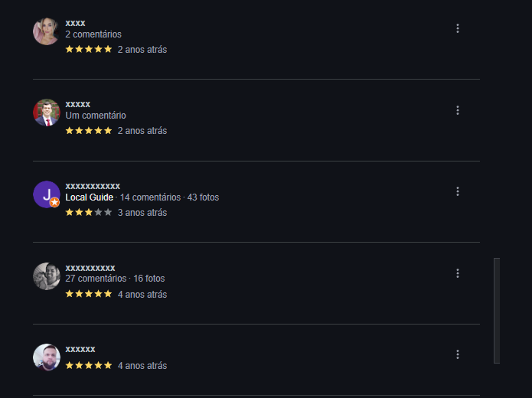Click reviewer name xxxxxxxxxxx
The width and height of the screenshot is (532, 398).
click(93, 186)
